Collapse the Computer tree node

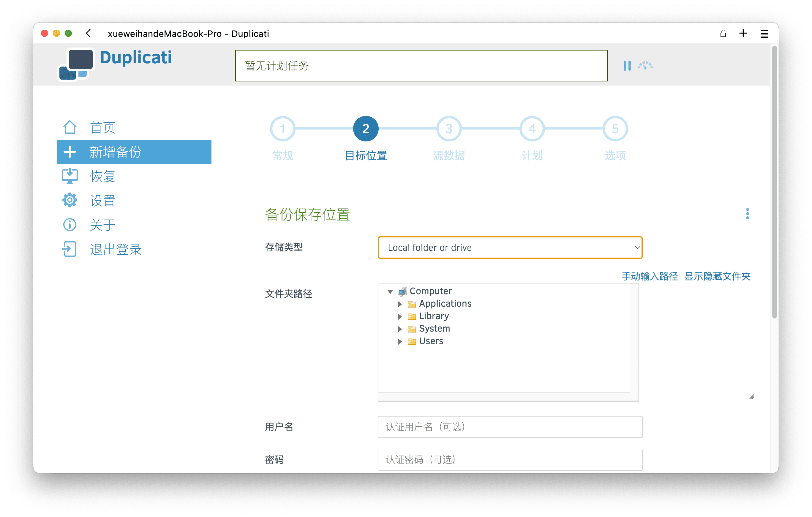click(390, 291)
